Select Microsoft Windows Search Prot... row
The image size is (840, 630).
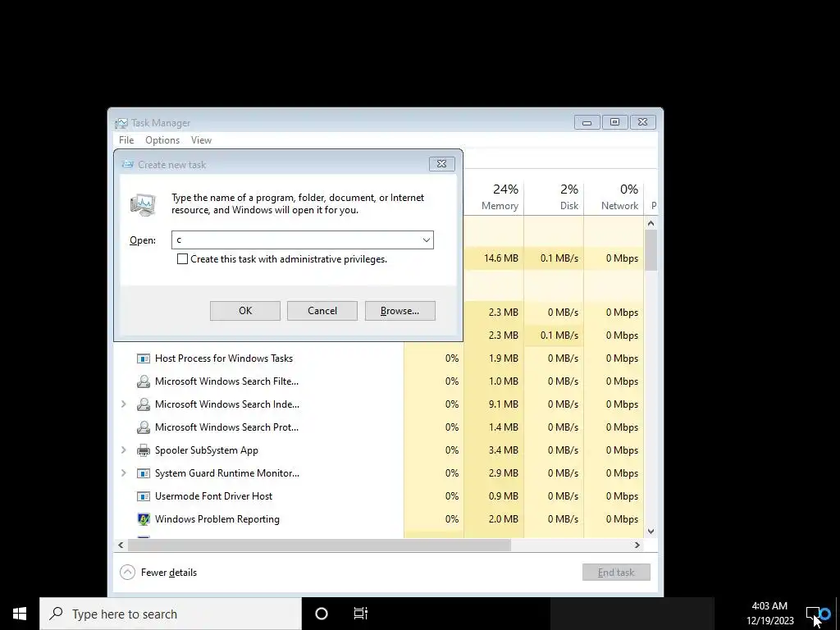(x=379, y=427)
